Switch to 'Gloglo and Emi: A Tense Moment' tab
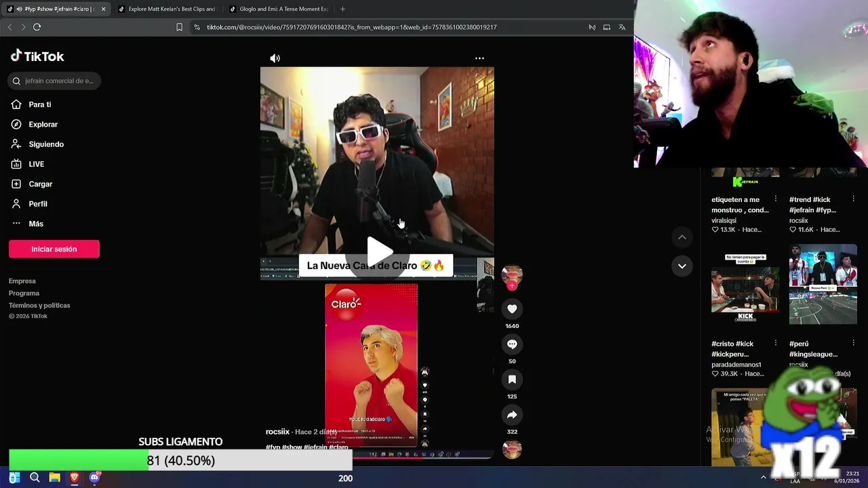This screenshot has width=868, height=488. point(278,9)
